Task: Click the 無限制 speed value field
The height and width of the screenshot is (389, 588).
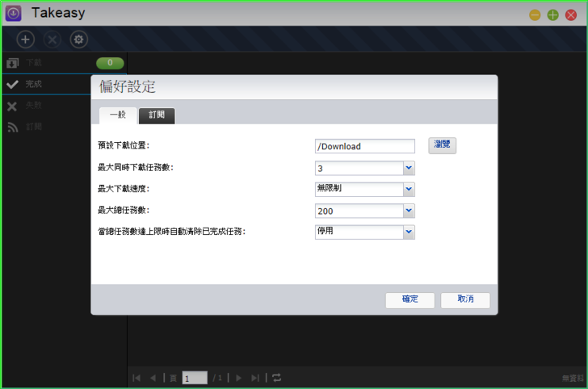Action: tap(359, 189)
